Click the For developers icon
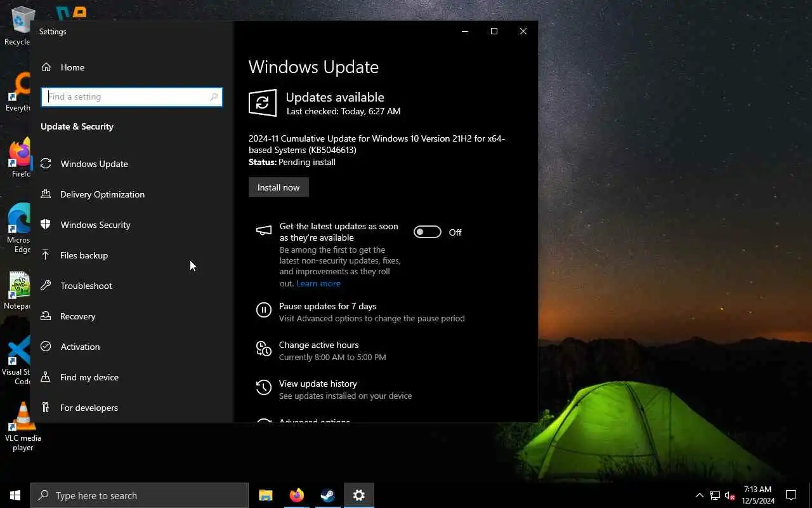The height and width of the screenshot is (508, 812). [46, 408]
